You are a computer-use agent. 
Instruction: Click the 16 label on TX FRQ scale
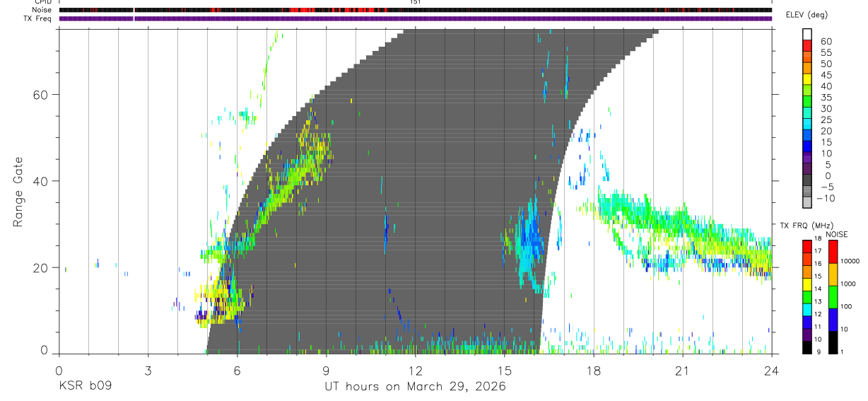click(x=818, y=263)
